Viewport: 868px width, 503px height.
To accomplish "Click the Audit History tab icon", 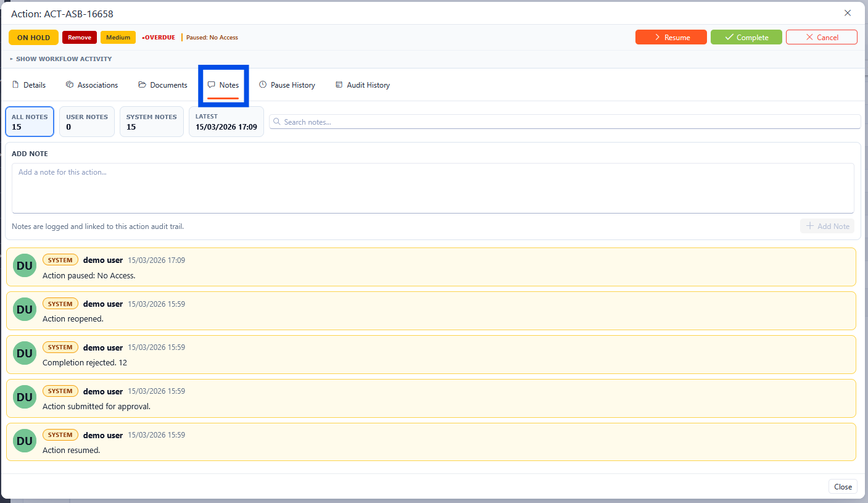I will click(x=339, y=85).
